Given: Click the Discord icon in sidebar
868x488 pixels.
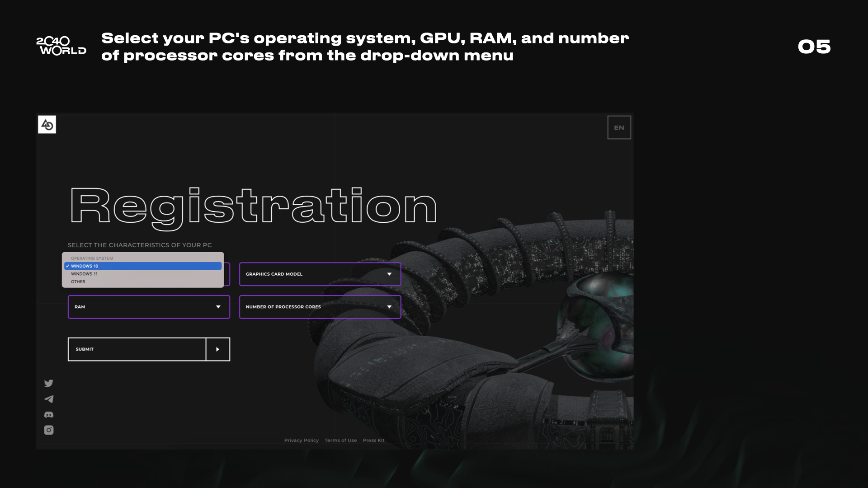Looking at the screenshot, I should (x=49, y=415).
